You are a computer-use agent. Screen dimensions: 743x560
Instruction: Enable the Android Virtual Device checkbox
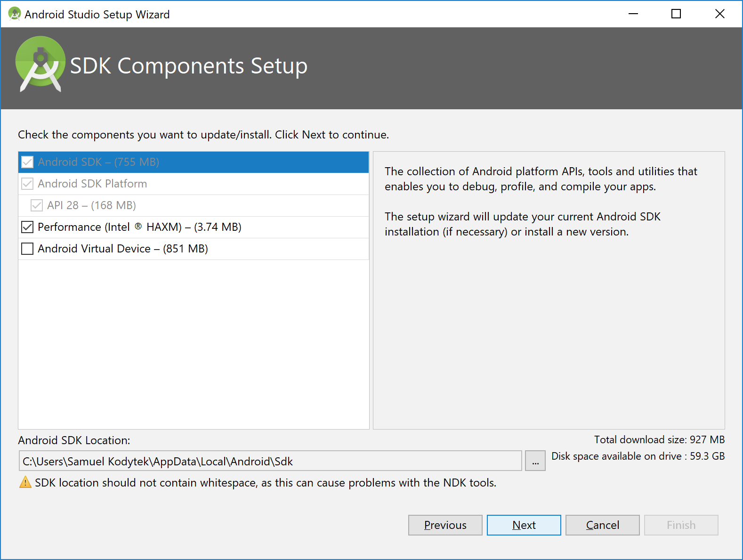click(27, 249)
